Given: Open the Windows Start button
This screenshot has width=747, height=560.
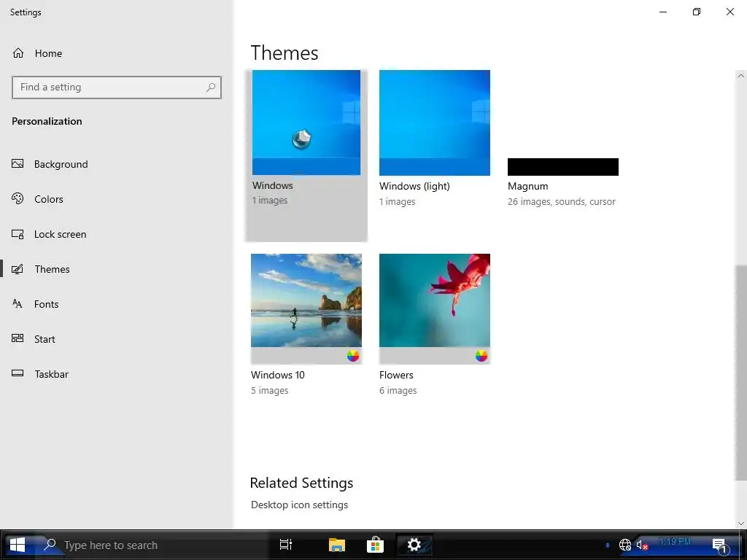Looking at the screenshot, I should pyautogui.click(x=18, y=545).
